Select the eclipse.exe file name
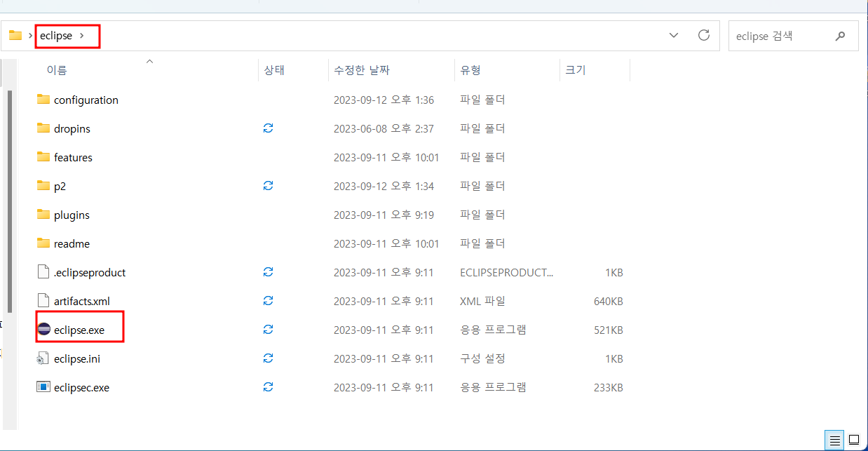 [79, 330]
